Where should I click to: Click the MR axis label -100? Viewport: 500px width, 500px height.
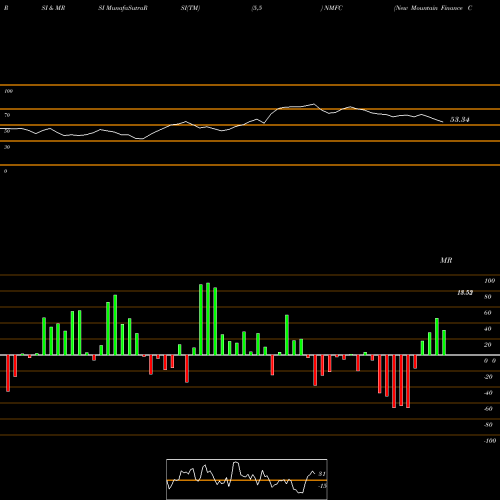tap(490, 441)
